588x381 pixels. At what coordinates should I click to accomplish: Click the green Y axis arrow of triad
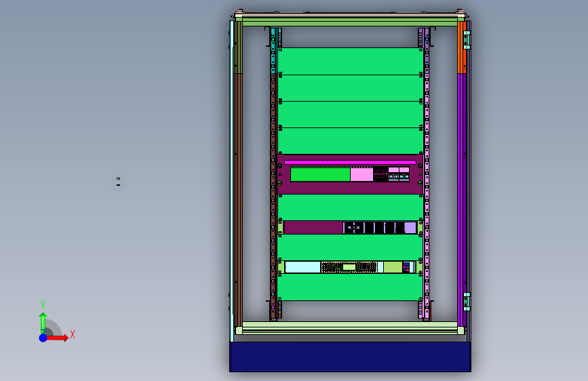click(x=43, y=323)
